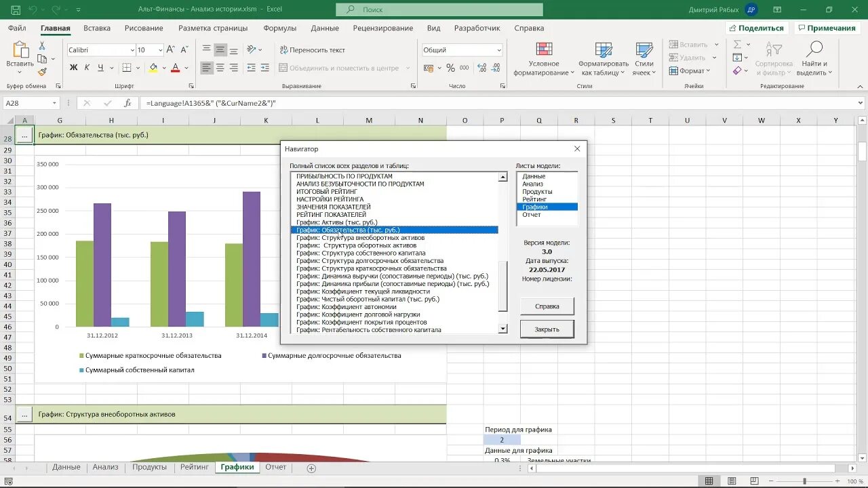Viewport: 868px width, 488px height.
Task: Click the Decrease Indent icon
Action: (252, 68)
